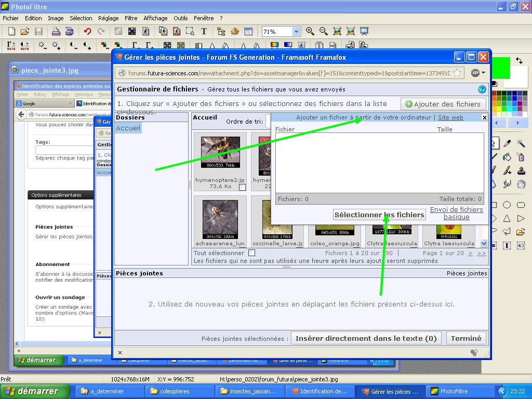Click the scanner import icon

69,32
